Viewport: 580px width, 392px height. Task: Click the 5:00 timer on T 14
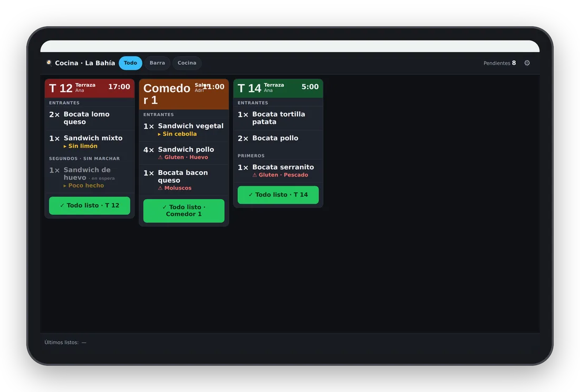tap(310, 87)
